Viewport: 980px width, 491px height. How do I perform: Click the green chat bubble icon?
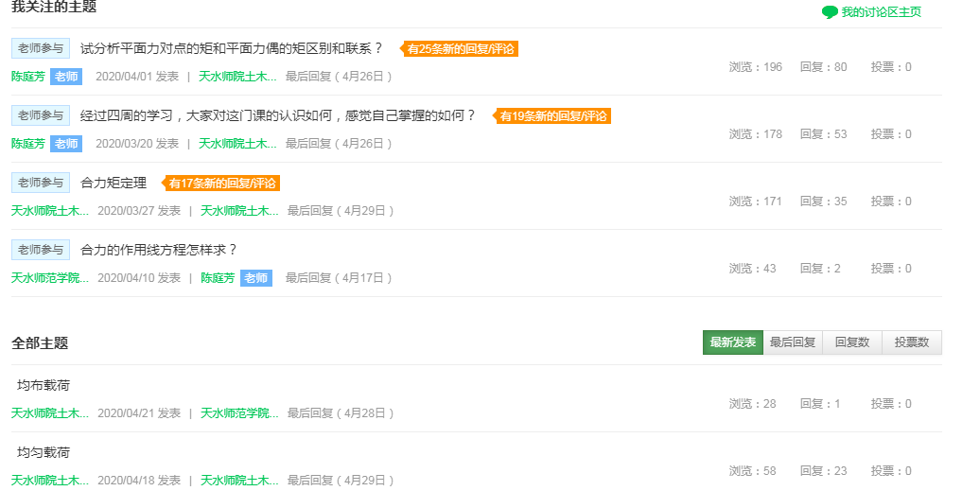[830, 12]
